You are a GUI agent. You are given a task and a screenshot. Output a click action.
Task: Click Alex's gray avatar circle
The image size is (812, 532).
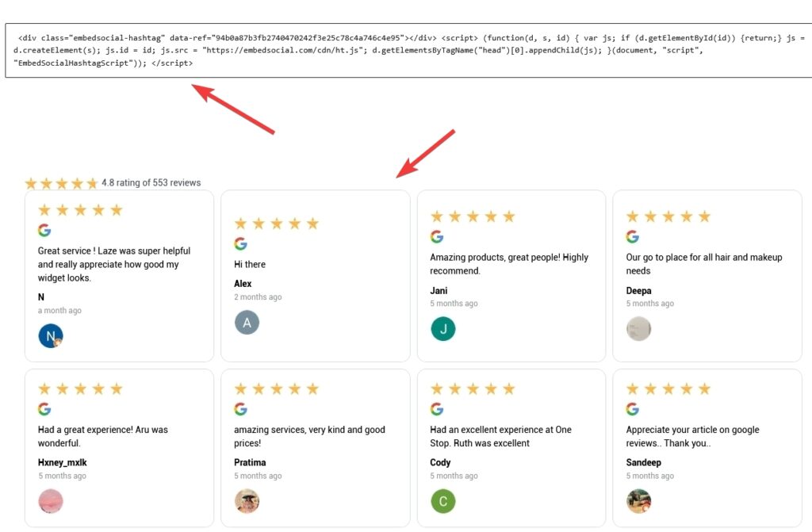[247, 323]
